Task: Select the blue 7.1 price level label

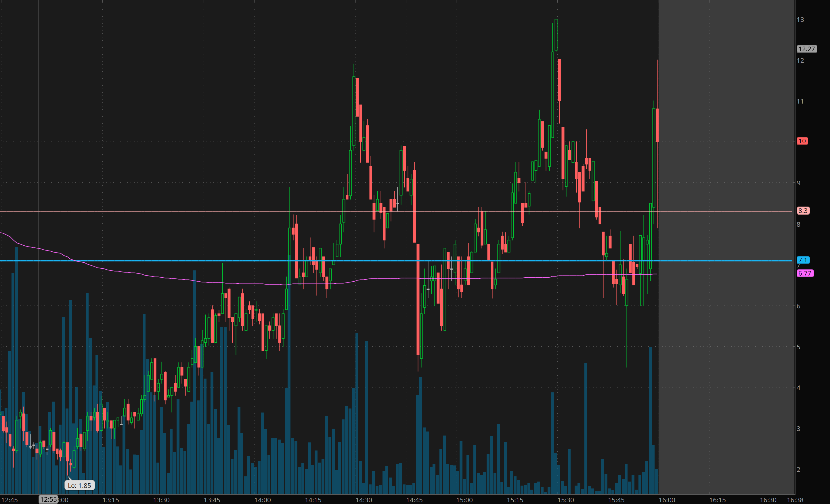Action: click(x=803, y=260)
